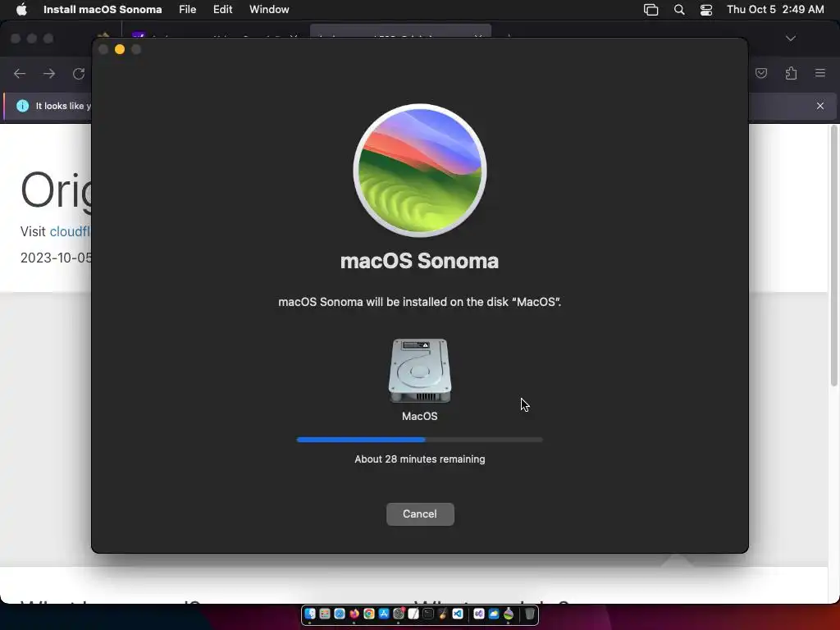Open Google Chrome from the Dock

point(369,614)
